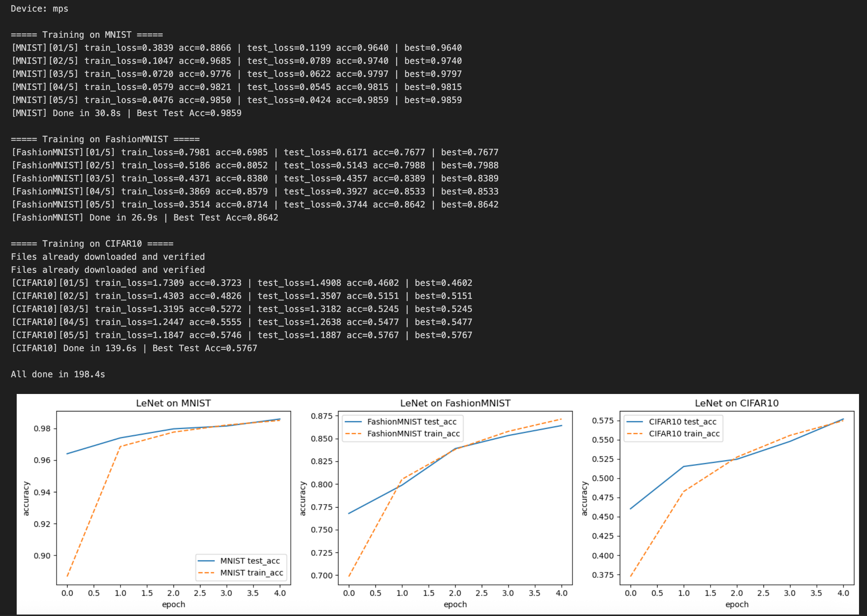Click the 'LeNet on FashionMNIST' plot title
The height and width of the screenshot is (616, 867).
[x=455, y=403]
